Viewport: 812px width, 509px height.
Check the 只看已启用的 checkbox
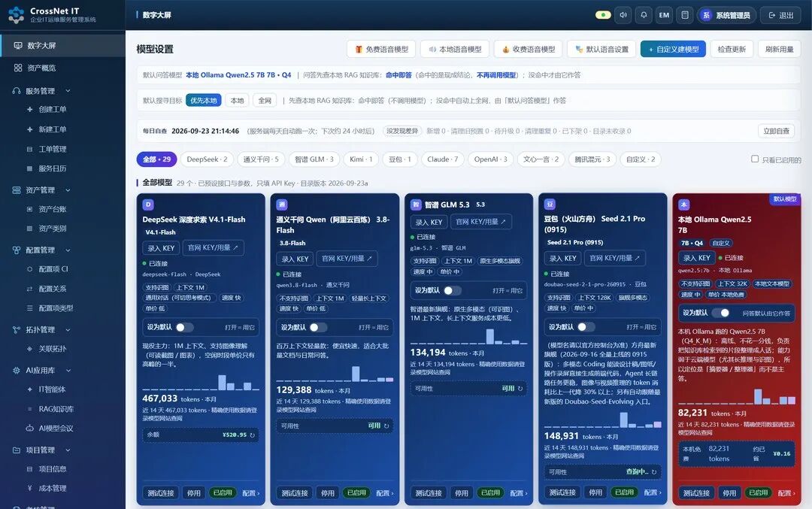755,159
